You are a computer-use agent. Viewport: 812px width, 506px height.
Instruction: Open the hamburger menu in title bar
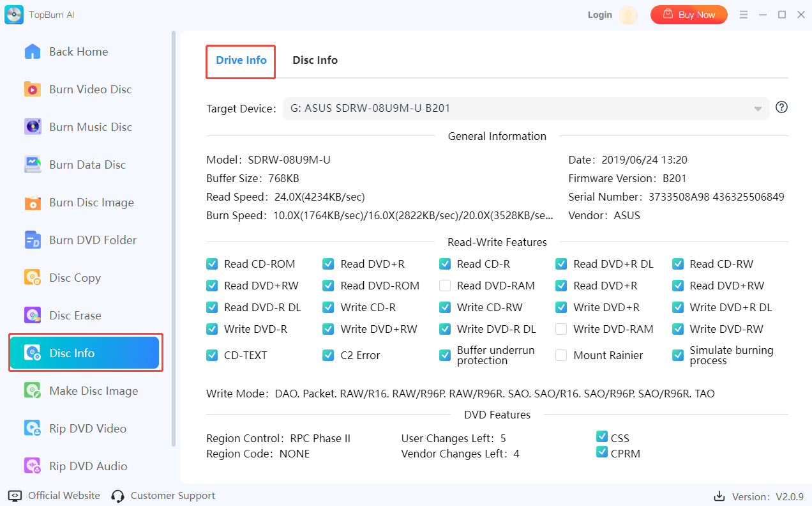[x=743, y=15]
